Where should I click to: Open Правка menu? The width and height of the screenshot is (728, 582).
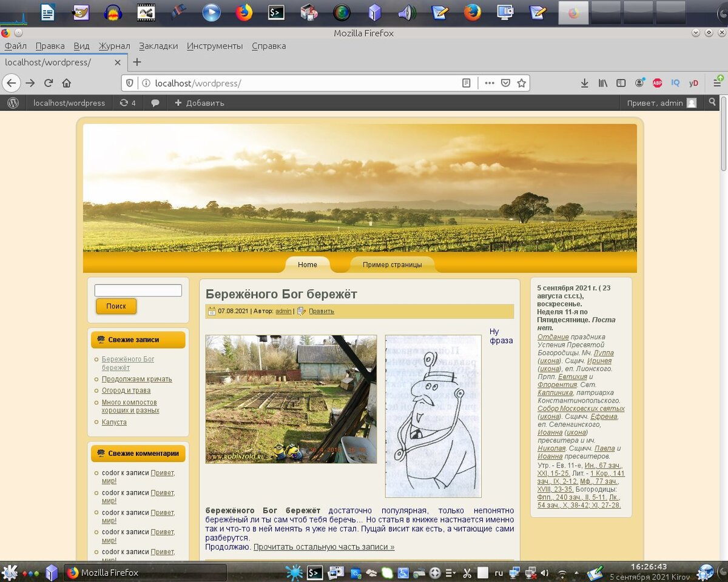point(50,46)
